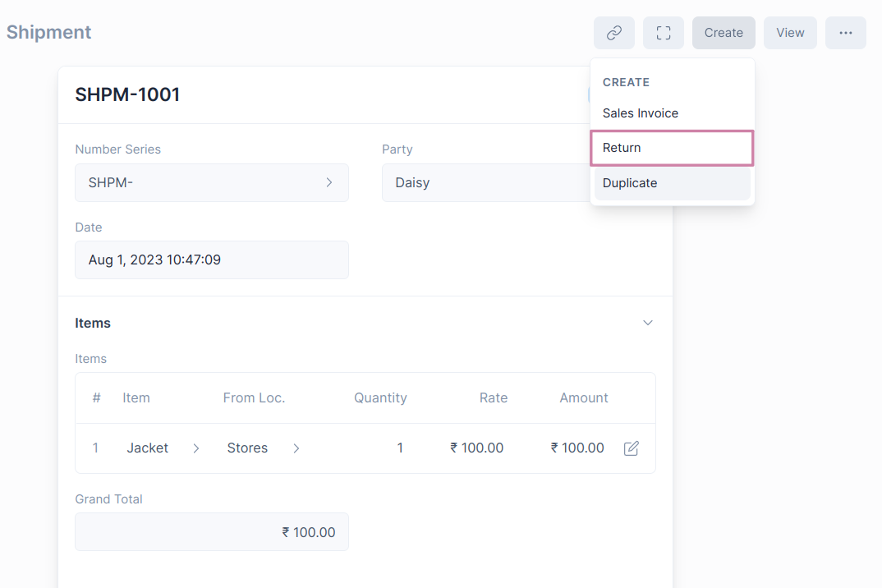Open the three-dots more options menu
882x588 pixels.
[845, 33]
